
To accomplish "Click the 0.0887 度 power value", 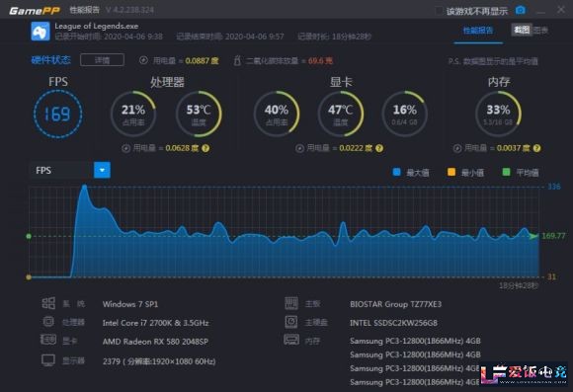I will [202, 60].
